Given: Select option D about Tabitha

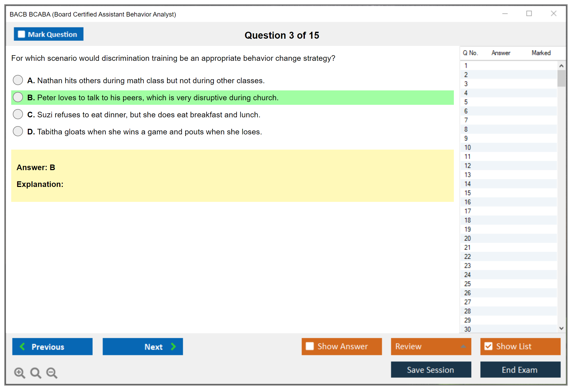Looking at the screenshot, I should coord(18,131).
